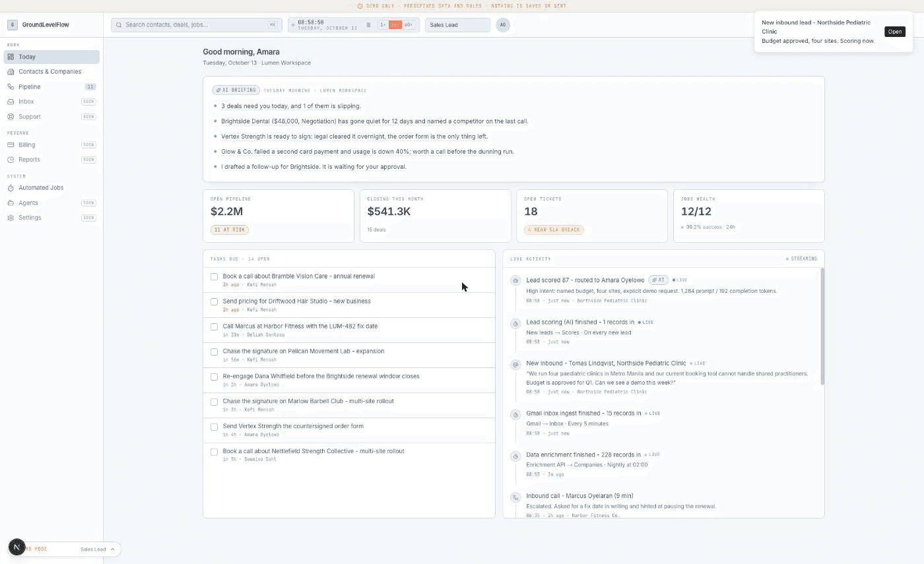Go to Contacts & Companies

(51, 72)
